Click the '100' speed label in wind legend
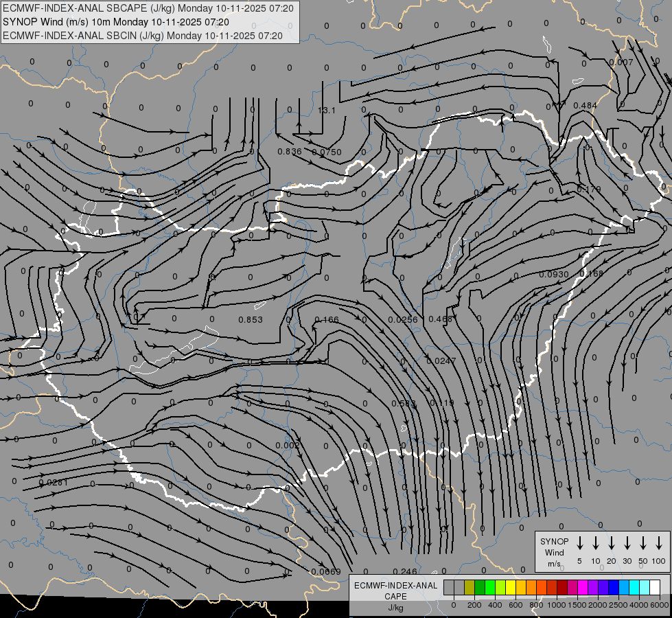Screen dimensions: 672x618 click(x=659, y=561)
